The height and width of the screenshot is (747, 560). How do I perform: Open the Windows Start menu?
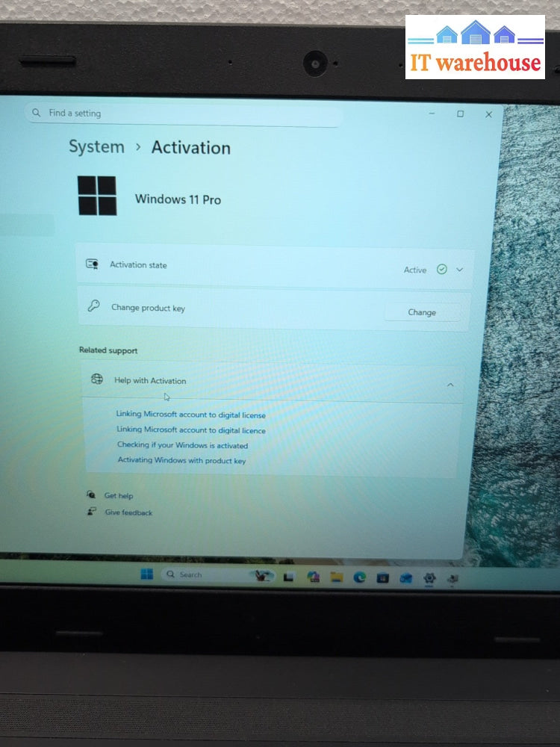coord(147,574)
